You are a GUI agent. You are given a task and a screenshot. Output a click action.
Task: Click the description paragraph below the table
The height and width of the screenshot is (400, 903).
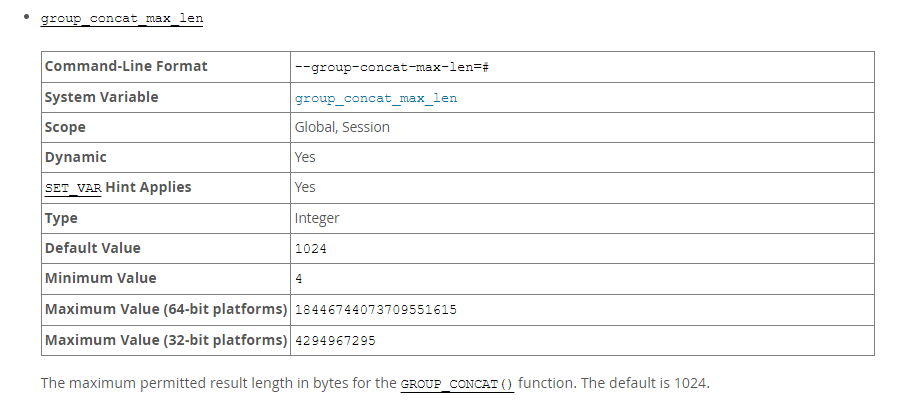pyautogui.click(x=220, y=383)
